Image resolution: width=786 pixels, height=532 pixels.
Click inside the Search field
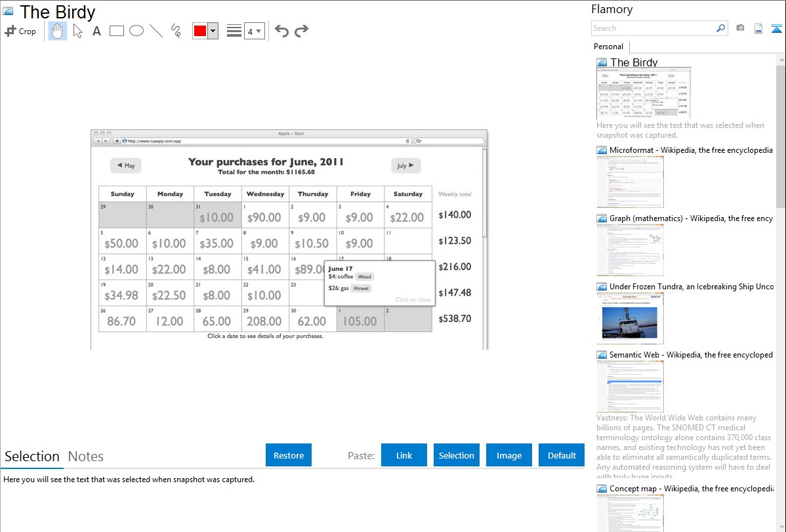click(652, 28)
